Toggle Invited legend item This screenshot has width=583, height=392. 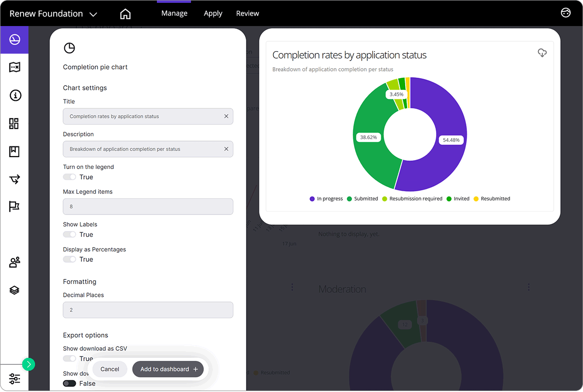(x=458, y=199)
